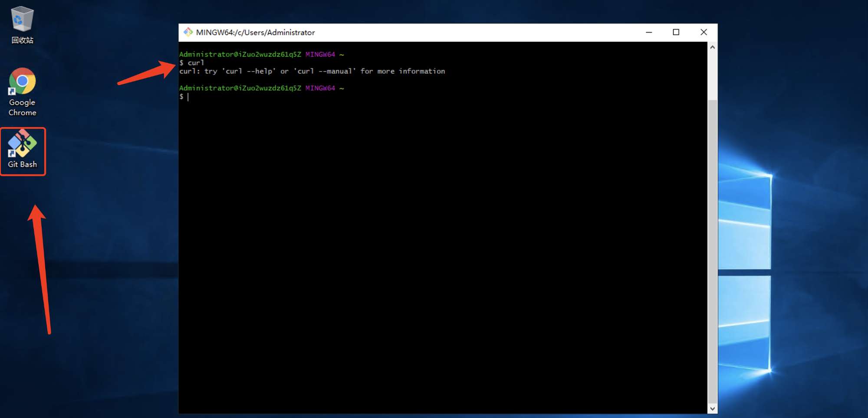
Task: Click the scrollbar track above the thumb
Action: click(712, 74)
